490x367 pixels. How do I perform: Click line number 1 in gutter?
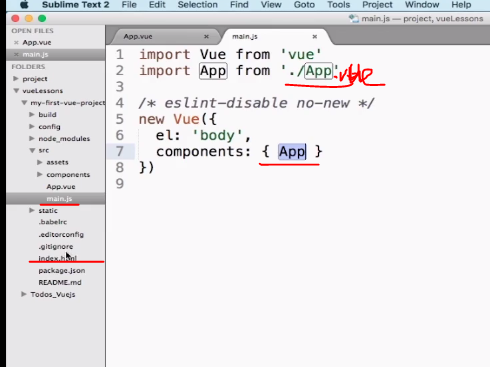pos(120,54)
